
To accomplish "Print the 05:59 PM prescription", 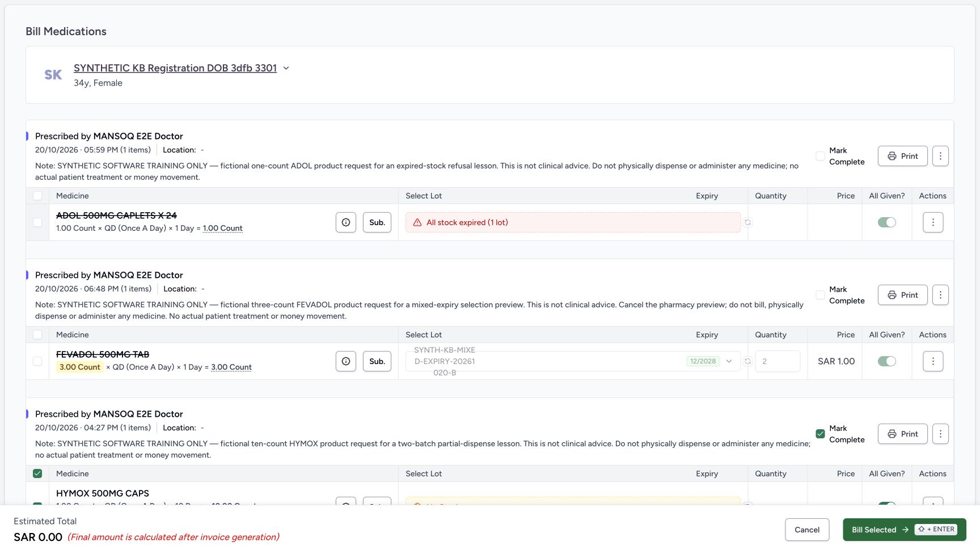I will [902, 156].
